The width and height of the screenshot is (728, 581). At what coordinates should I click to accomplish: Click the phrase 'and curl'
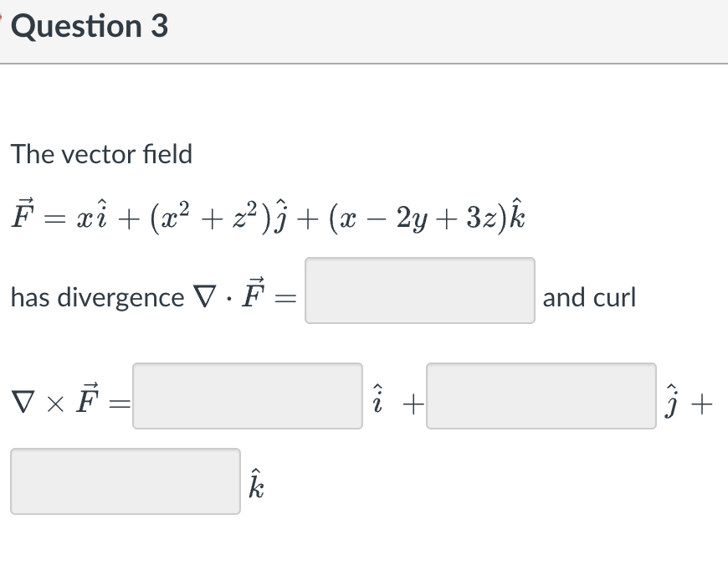point(589,297)
